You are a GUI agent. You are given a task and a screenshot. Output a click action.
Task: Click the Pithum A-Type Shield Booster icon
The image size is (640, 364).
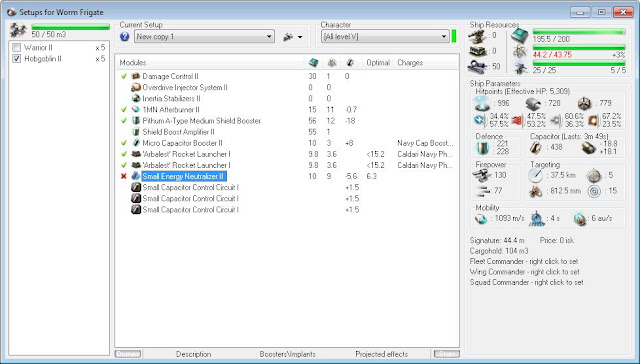click(x=136, y=121)
